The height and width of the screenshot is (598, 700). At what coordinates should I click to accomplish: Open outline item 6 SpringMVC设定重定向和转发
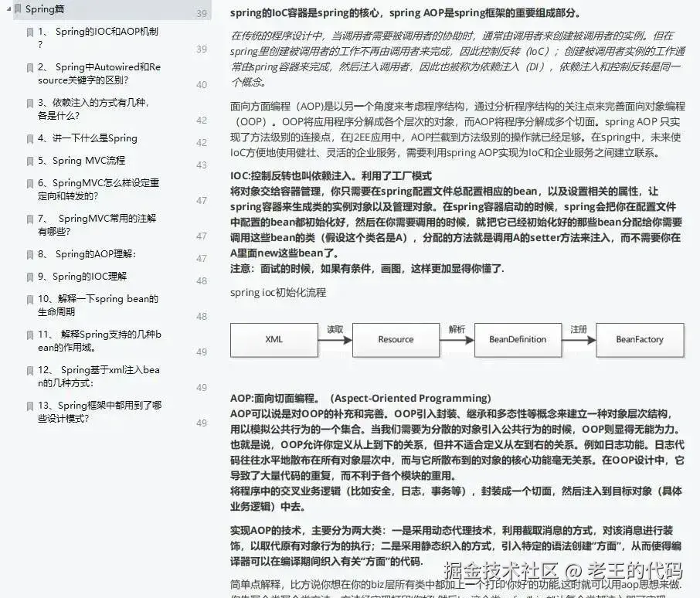point(98,189)
